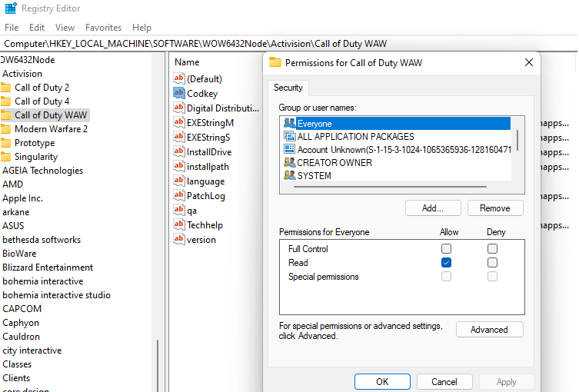The height and width of the screenshot is (392, 579).
Task: Confirm permissions with OK
Action: (x=382, y=382)
